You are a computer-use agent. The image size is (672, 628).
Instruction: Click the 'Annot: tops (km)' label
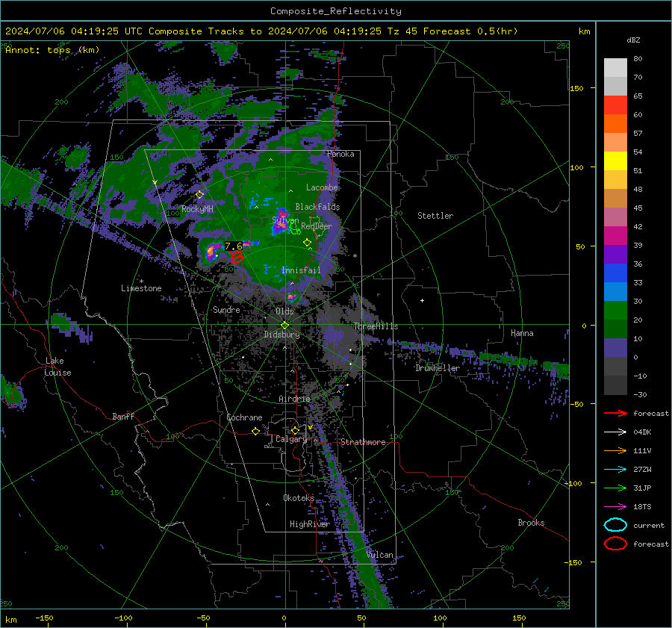52,50
